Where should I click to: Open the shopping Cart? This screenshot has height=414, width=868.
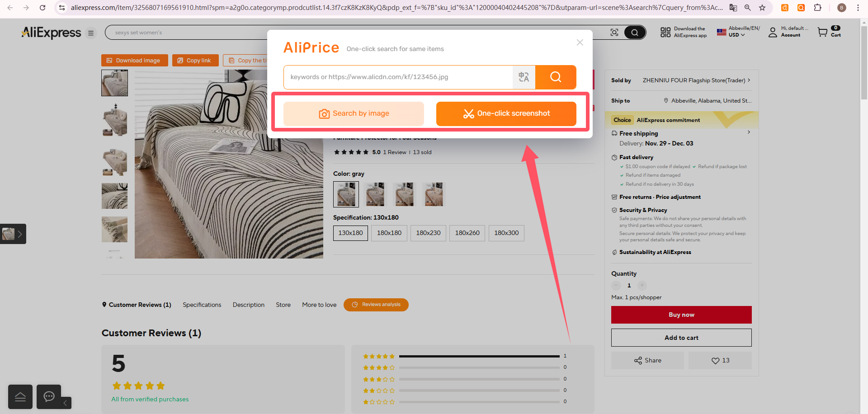[x=829, y=32]
